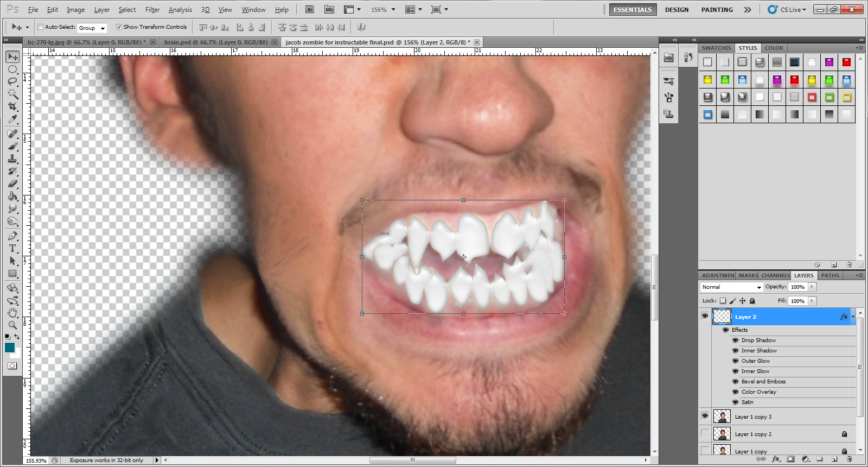Switch to the Painting workspace
Screen dimensions: 868x467
pos(717,10)
